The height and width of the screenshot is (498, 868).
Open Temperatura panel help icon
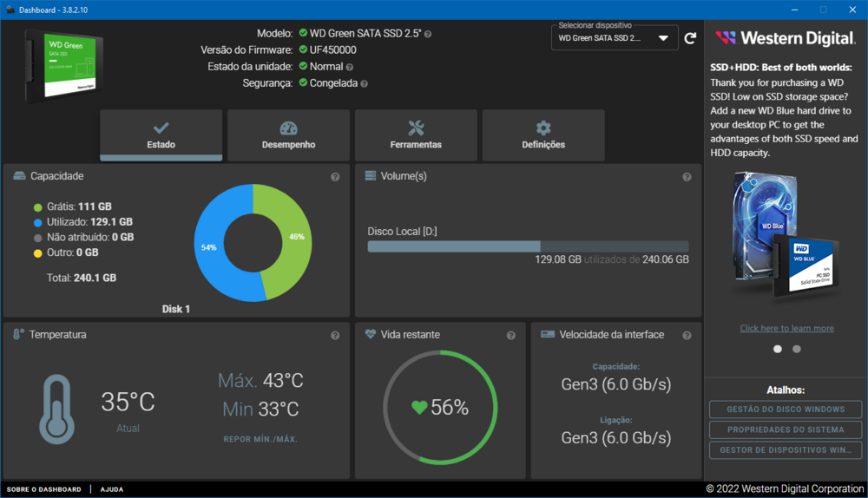tap(335, 336)
